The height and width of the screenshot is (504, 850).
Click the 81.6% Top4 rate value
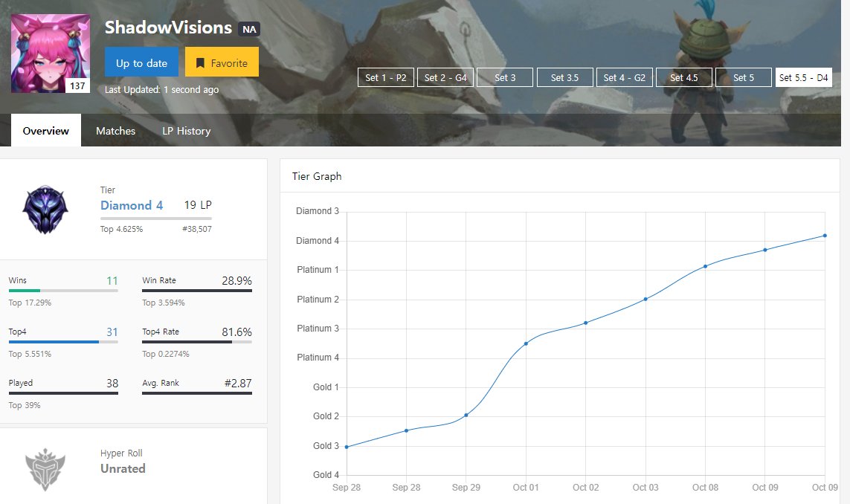tap(237, 332)
